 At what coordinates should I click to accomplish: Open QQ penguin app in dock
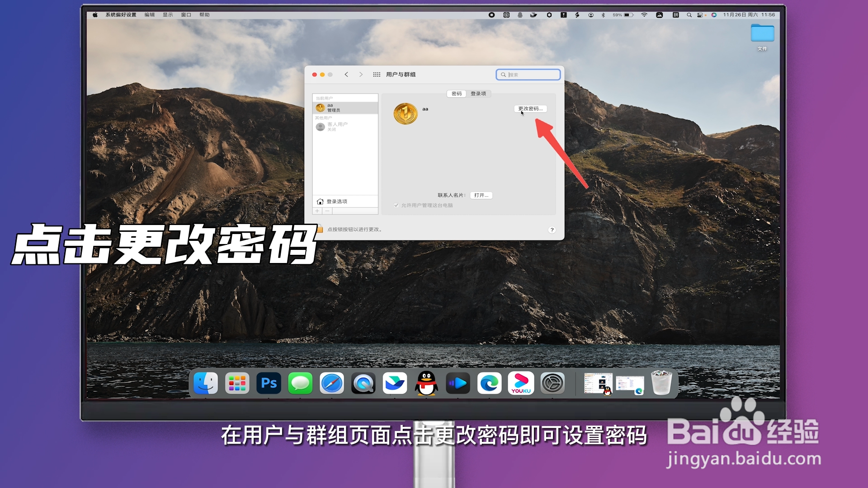click(x=426, y=383)
